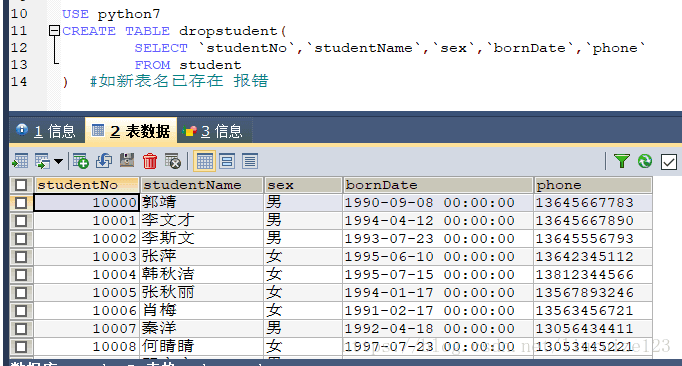
Task: Click the comment '#如新表名已存在 报错'
Action: coord(179,81)
